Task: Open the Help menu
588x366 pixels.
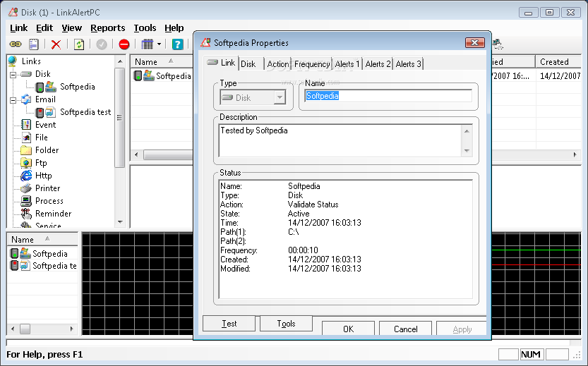Action: pos(174,28)
